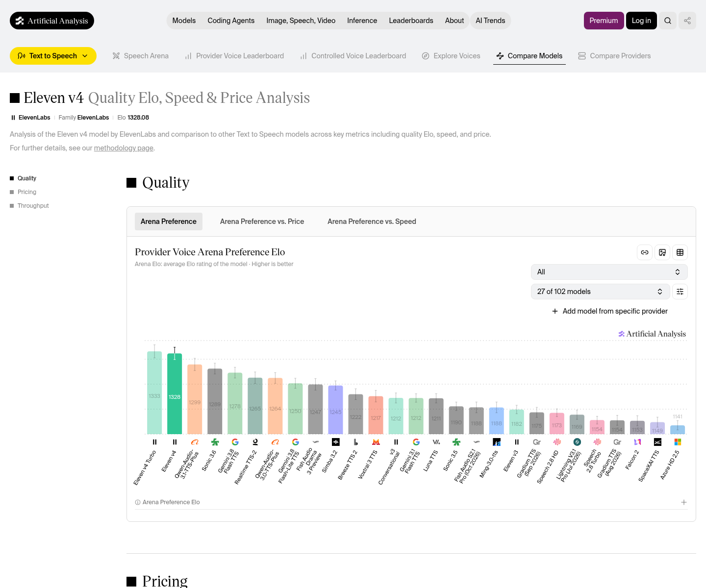Show chart data as table icon
The height and width of the screenshot is (588, 706).
coord(680,252)
